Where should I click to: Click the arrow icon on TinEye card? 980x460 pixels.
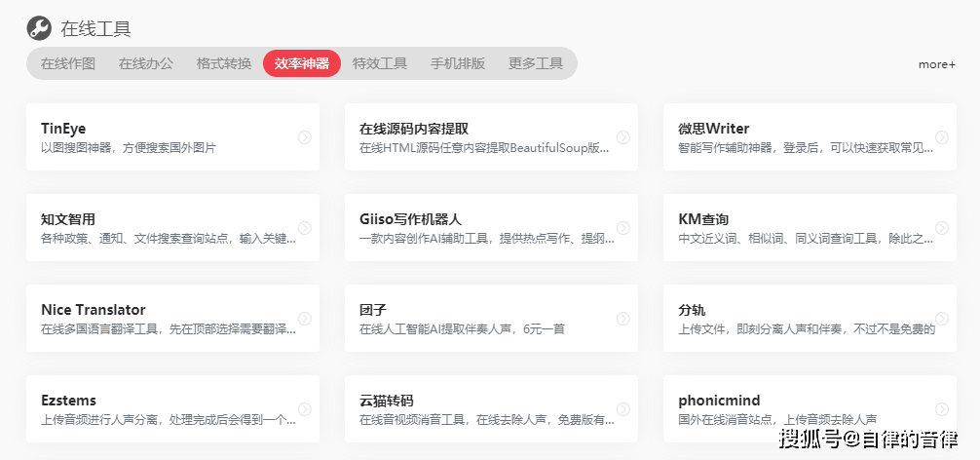click(304, 137)
